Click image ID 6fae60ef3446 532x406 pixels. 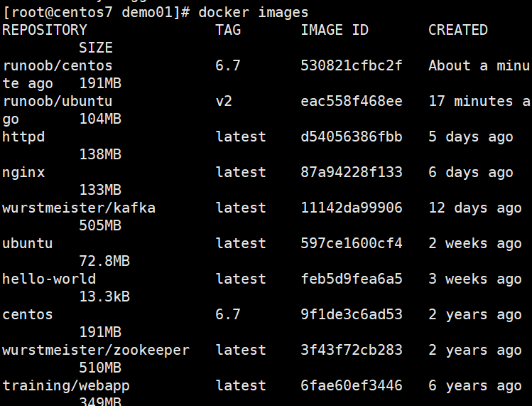(x=352, y=385)
